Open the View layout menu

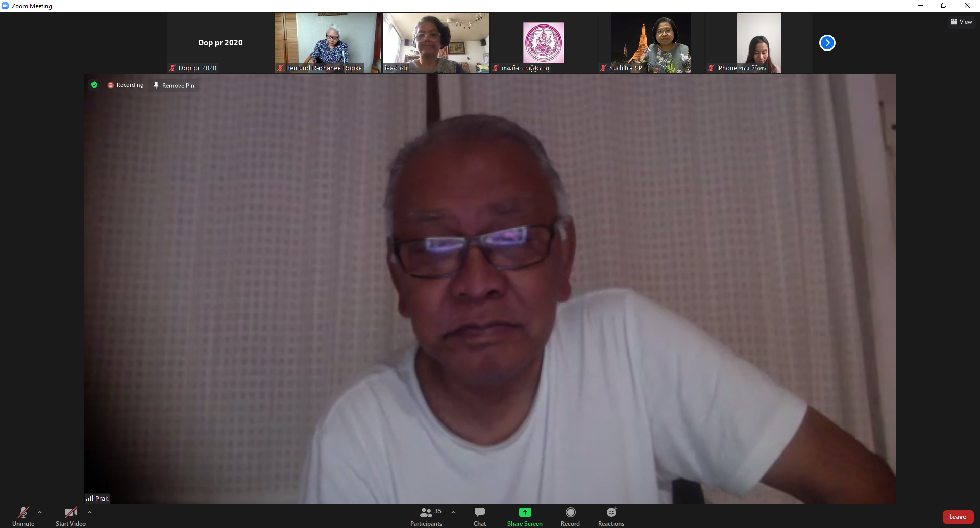coord(961,22)
